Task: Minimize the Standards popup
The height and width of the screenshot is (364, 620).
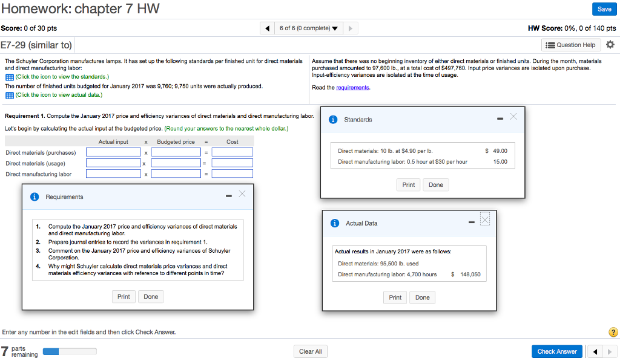Action: point(500,119)
